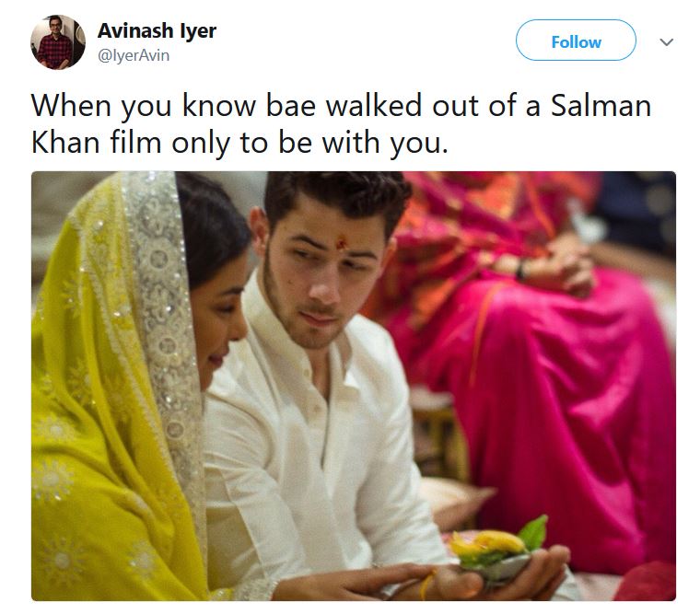Click the red tilak on man's forehead
Screen dimensions: 700x614
click(342, 243)
